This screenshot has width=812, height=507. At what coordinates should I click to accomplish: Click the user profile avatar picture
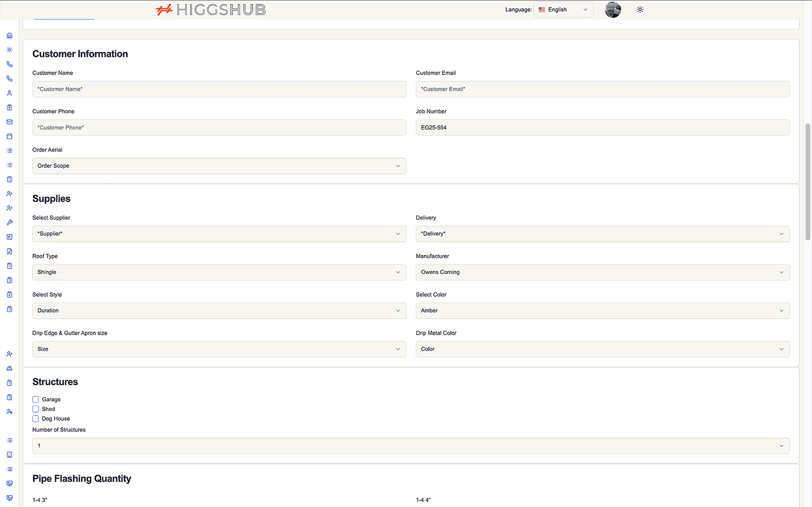[x=612, y=9]
